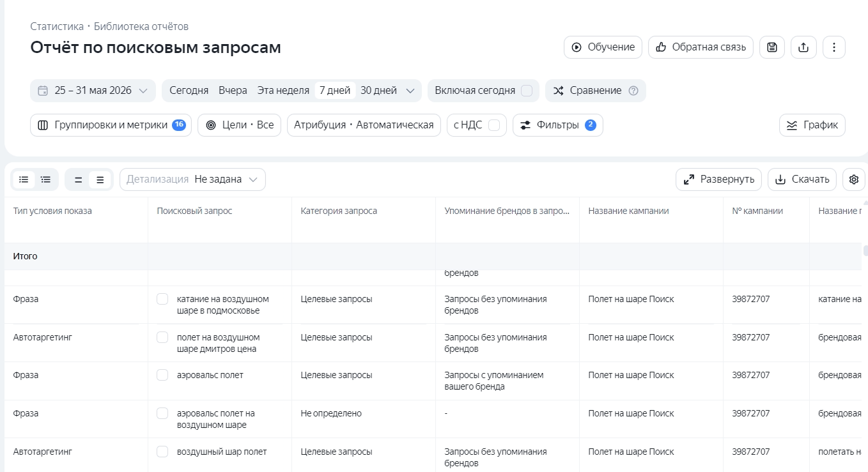Open the Цели · Все selector
Viewport: 868px width, 472px height.
[239, 125]
